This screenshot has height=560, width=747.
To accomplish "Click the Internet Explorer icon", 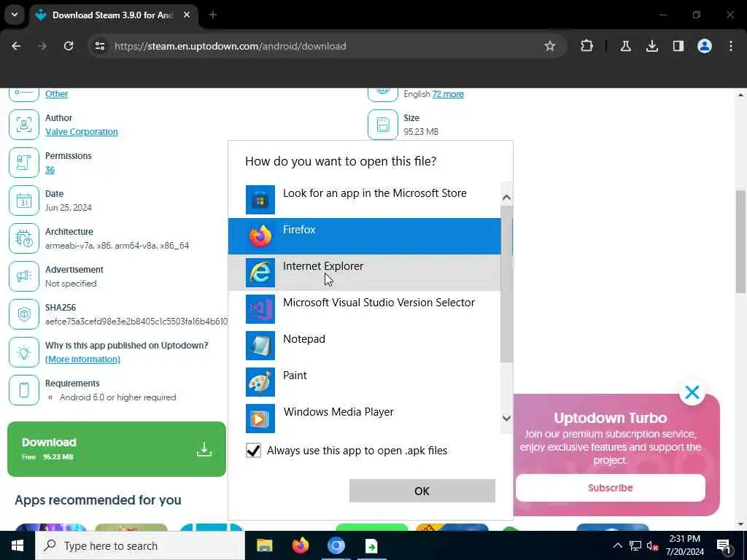I will coord(260,273).
